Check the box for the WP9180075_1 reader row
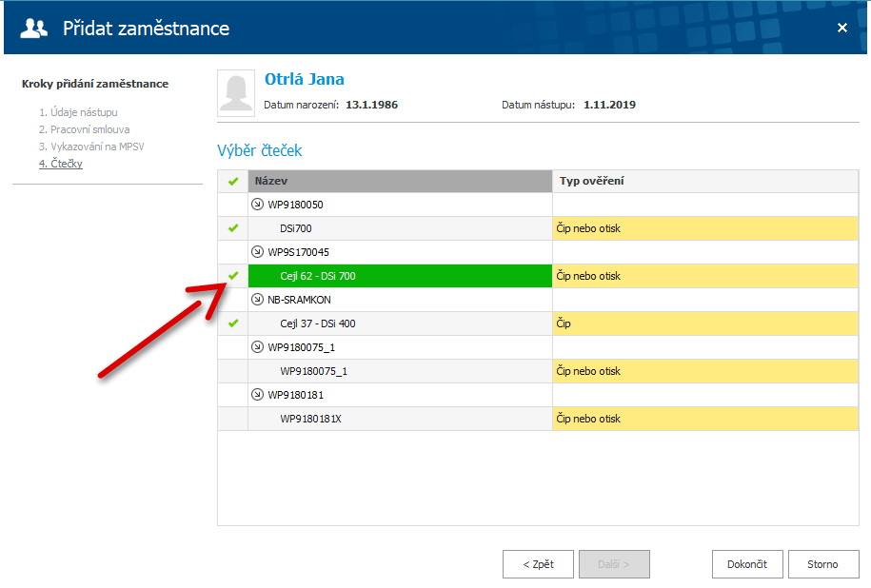Viewport: 871px width, 588px height. coord(233,371)
